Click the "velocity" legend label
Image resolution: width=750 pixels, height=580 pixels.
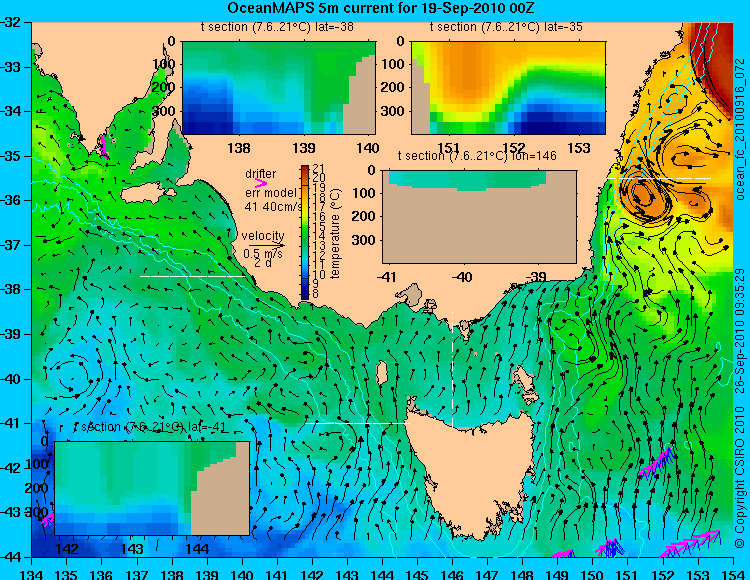[x=263, y=236]
